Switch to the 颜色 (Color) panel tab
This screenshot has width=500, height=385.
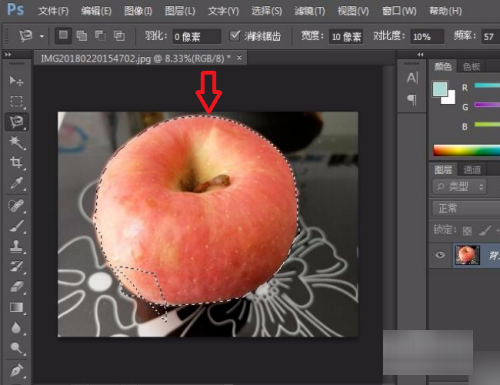tap(443, 67)
